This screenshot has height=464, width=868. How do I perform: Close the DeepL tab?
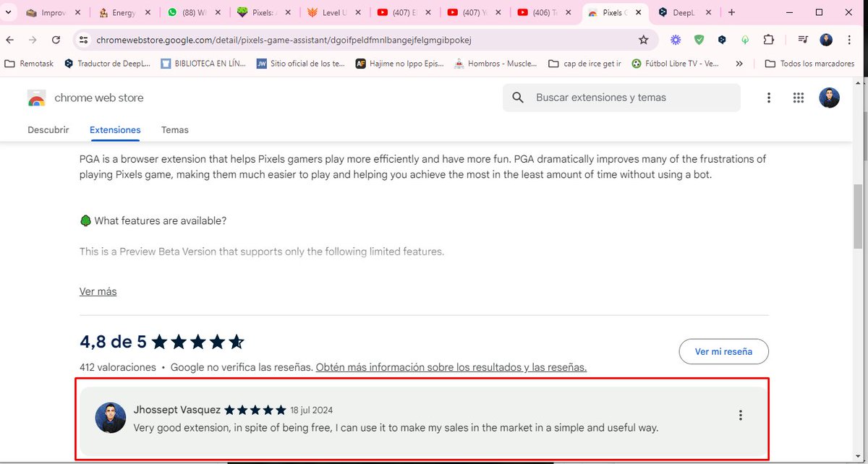coord(708,13)
